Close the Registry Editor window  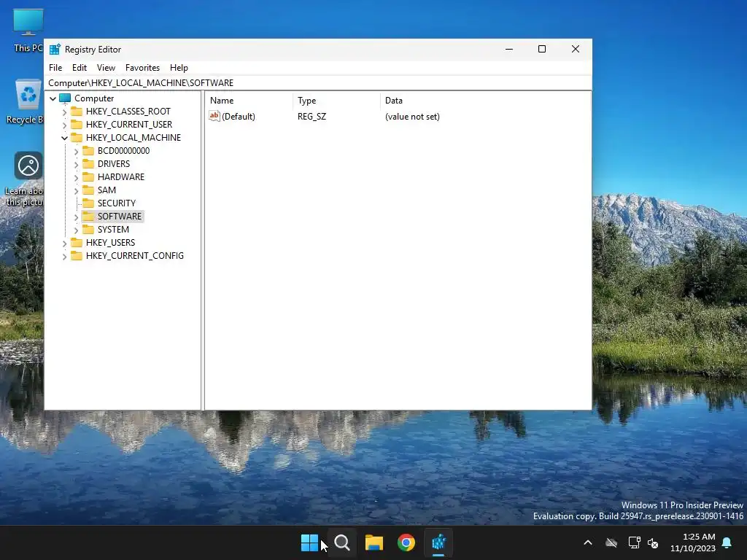575,49
